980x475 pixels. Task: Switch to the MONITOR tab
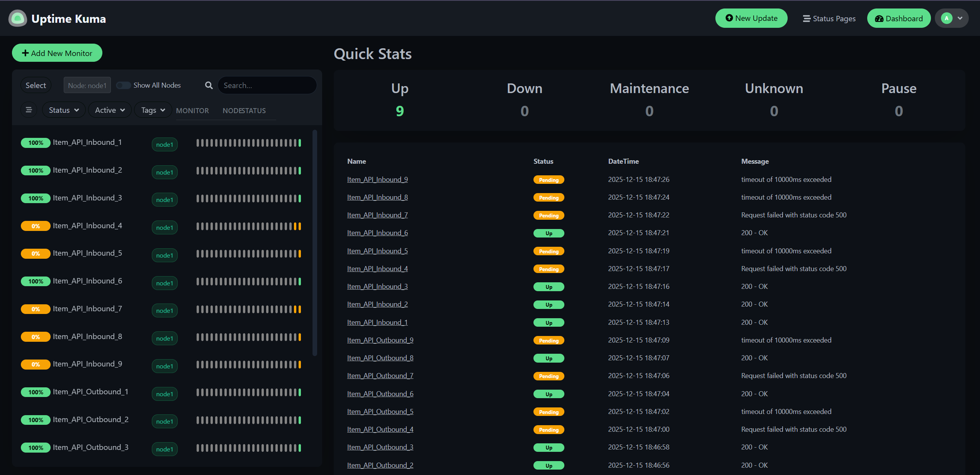click(x=192, y=111)
